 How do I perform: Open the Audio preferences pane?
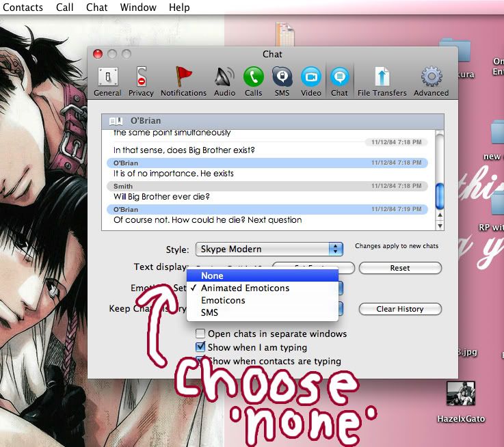click(x=225, y=81)
